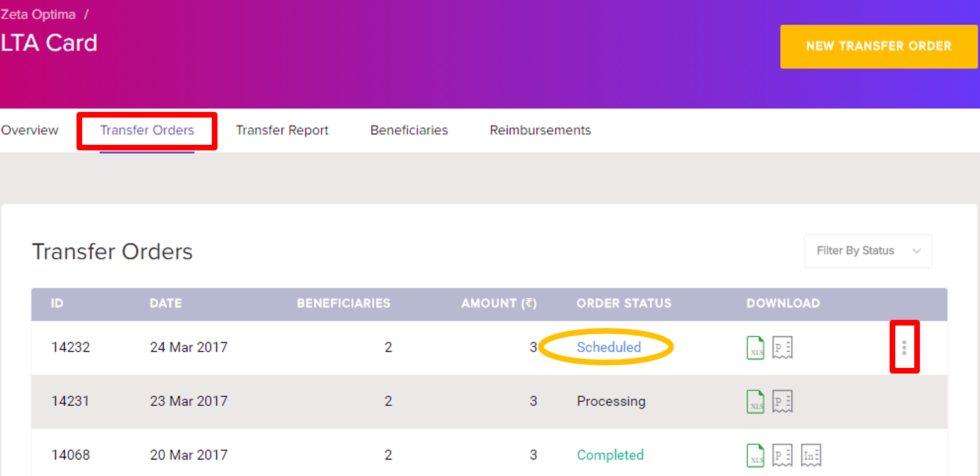Click the AMOUNT (₹) column header

click(499, 303)
